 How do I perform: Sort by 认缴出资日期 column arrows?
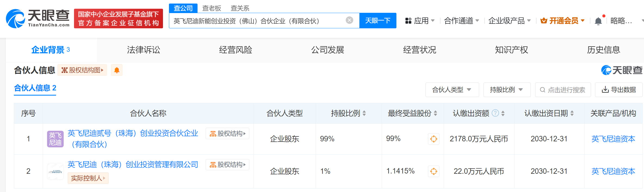click(572, 113)
